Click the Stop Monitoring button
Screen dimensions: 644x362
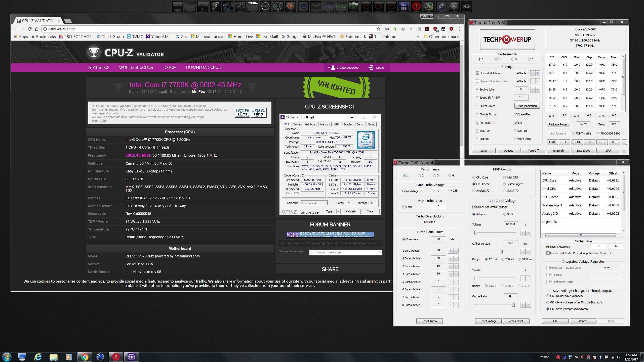pyautogui.click(x=527, y=106)
